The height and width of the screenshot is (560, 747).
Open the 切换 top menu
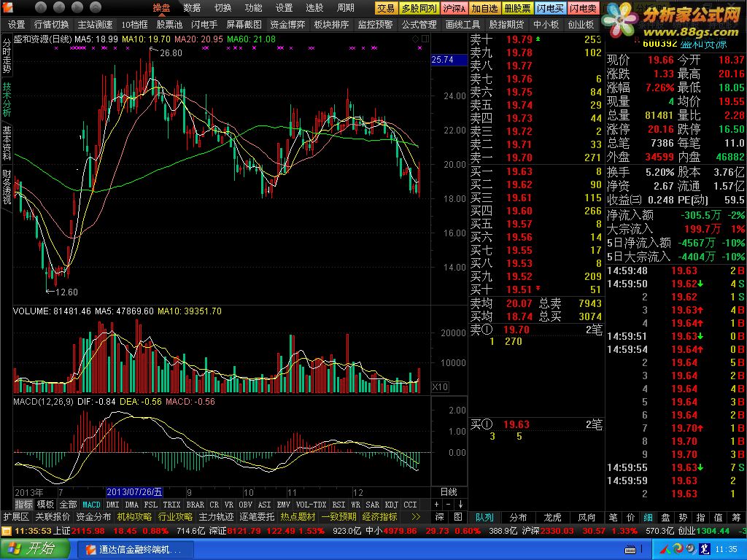[x=222, y=7]
